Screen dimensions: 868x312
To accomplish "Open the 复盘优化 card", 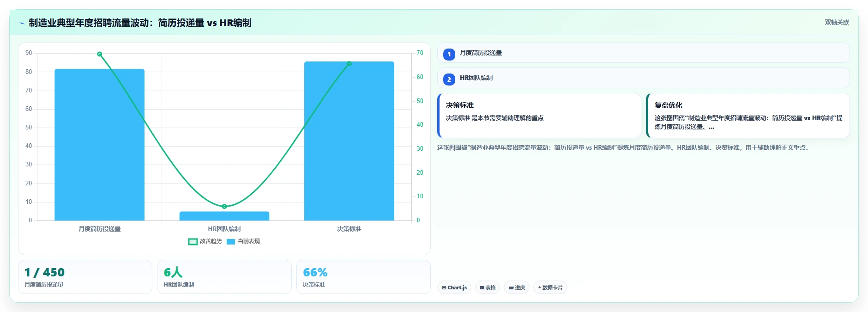I will coord(747,116).
